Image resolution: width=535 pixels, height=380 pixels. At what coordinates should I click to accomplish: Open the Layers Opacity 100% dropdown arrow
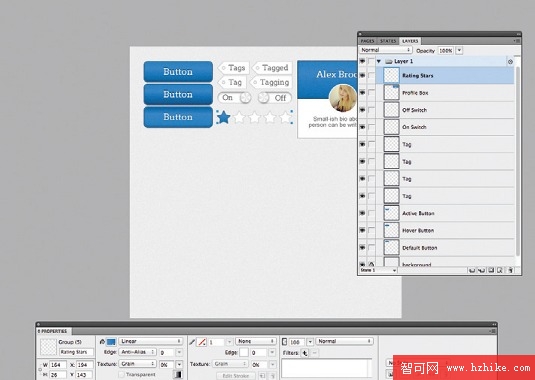pyautogui.click(x=459, y=50)
